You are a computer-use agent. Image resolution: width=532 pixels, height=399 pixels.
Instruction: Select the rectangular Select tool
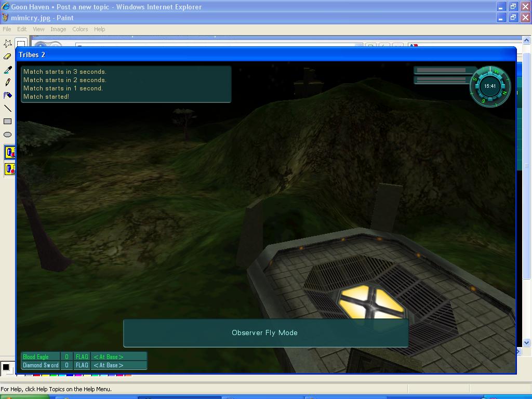tap(21, 43)
